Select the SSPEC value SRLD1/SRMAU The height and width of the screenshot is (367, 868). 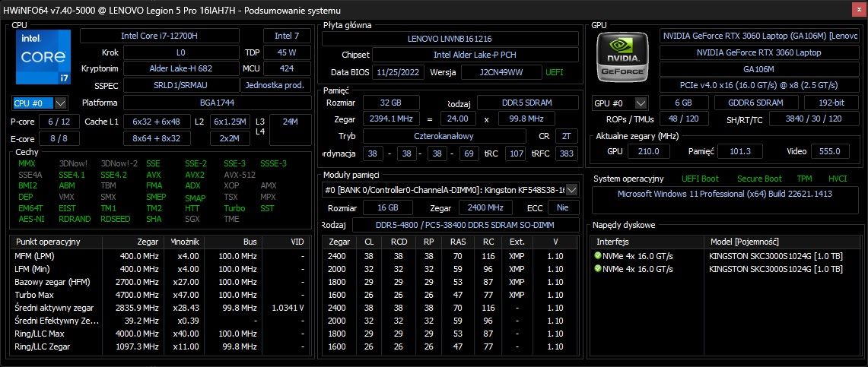(x=180, y=86)
